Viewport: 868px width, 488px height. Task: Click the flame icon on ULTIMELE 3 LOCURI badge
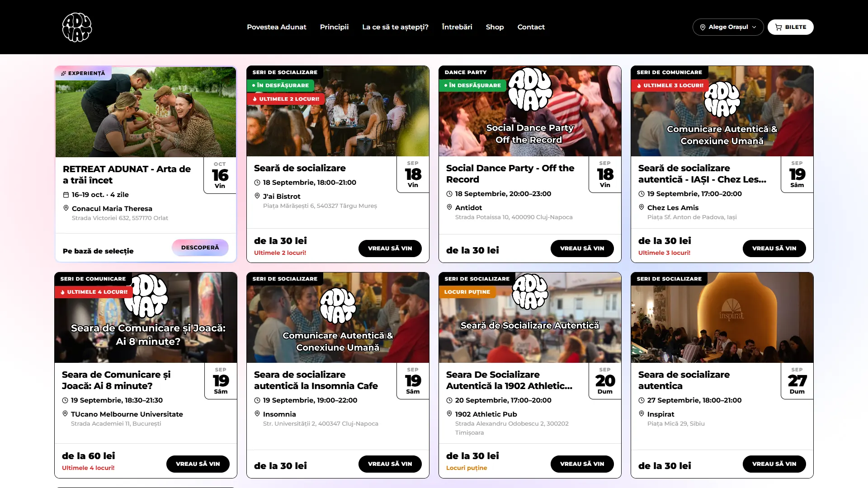(x=639, y=85)
